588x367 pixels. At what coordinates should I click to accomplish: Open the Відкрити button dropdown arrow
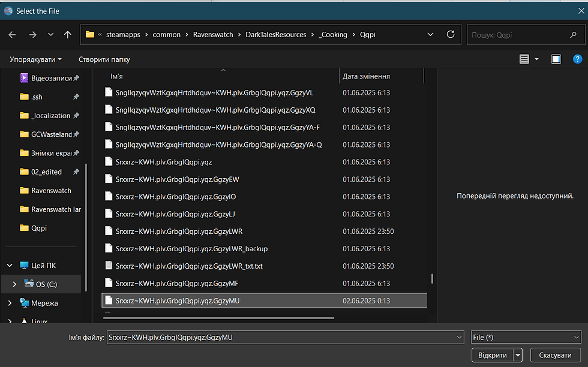pos(518,355)
